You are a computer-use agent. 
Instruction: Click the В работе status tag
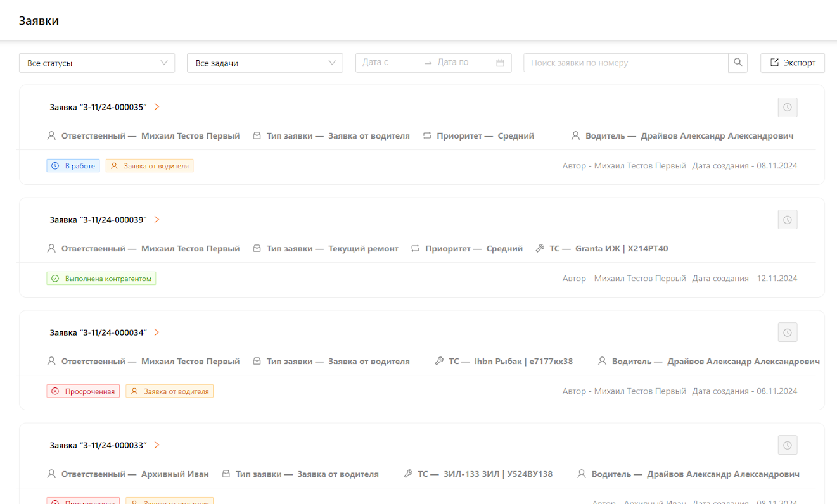click(73, 166)
